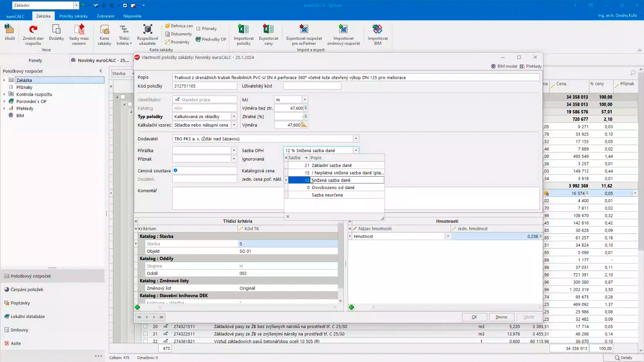Choose 0 Osvobozeno od daně
644x362 pixels.
[336, 188]
